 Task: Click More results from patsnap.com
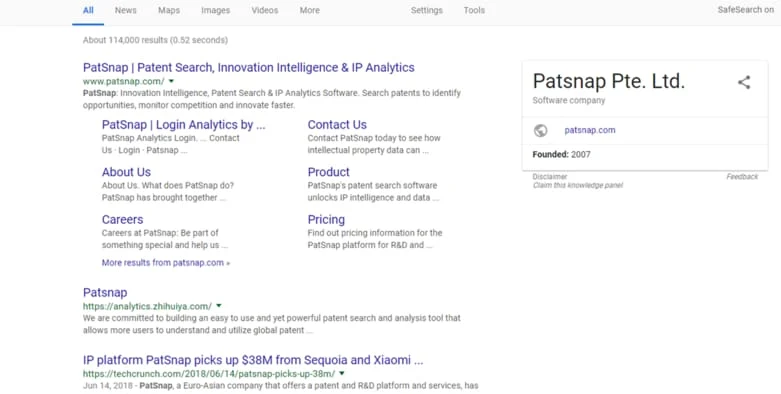point(165,263)
